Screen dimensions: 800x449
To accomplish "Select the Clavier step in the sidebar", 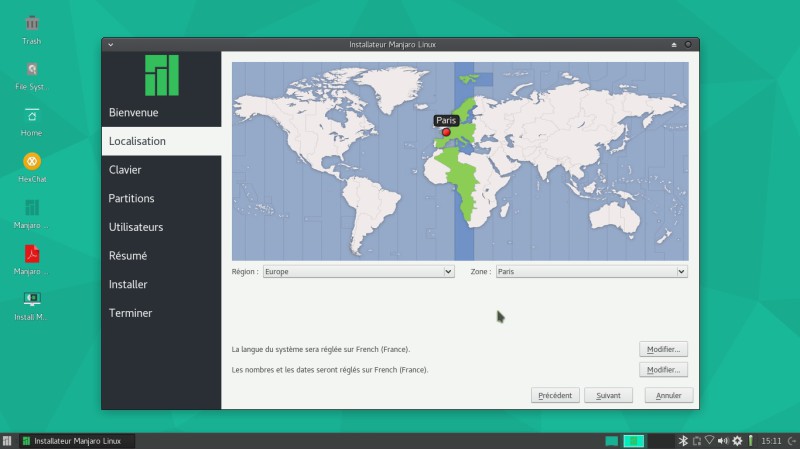I will coord(161,170).
